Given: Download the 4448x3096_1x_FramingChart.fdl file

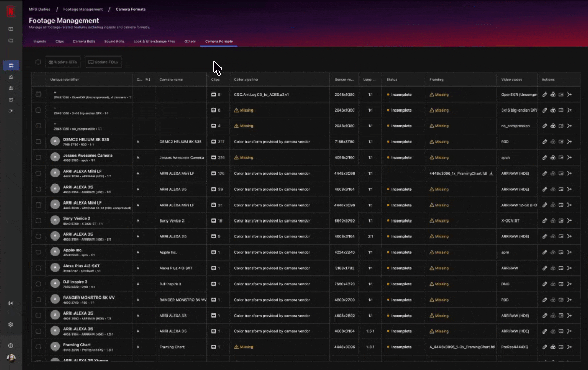Looking at the screenshot, I should coord(491,174).
